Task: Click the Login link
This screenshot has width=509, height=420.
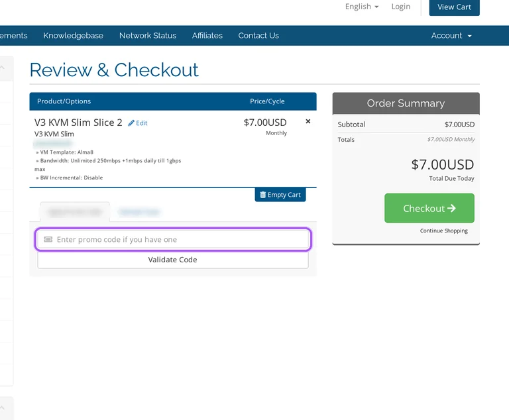Action: [400, 7]
